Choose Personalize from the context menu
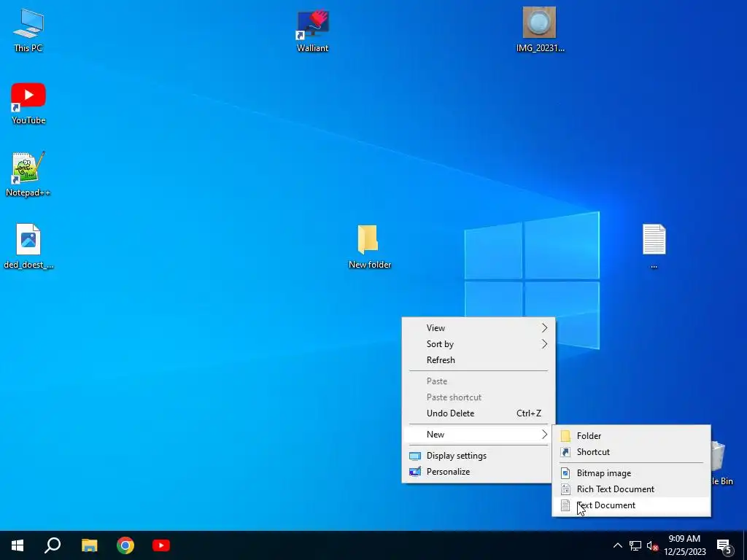This screenshot has width=747, height=560. click(479, 472)
